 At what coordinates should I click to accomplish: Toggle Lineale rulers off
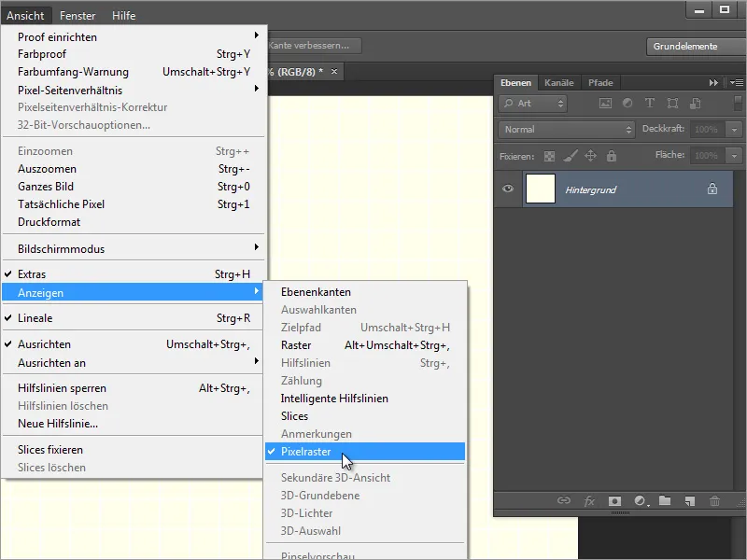tap(134, 318)
